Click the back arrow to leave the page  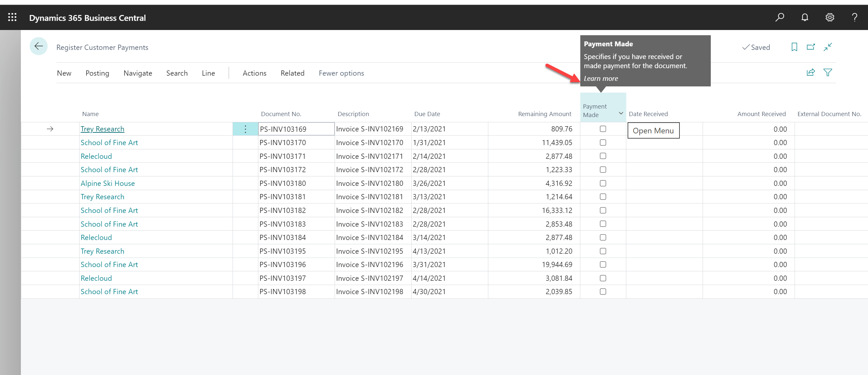[38, 46]
